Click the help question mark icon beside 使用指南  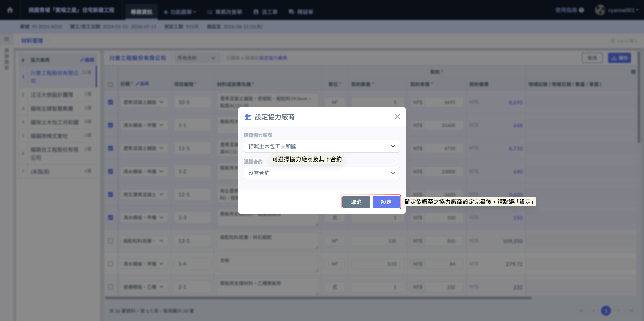click(x=581, y=10)
